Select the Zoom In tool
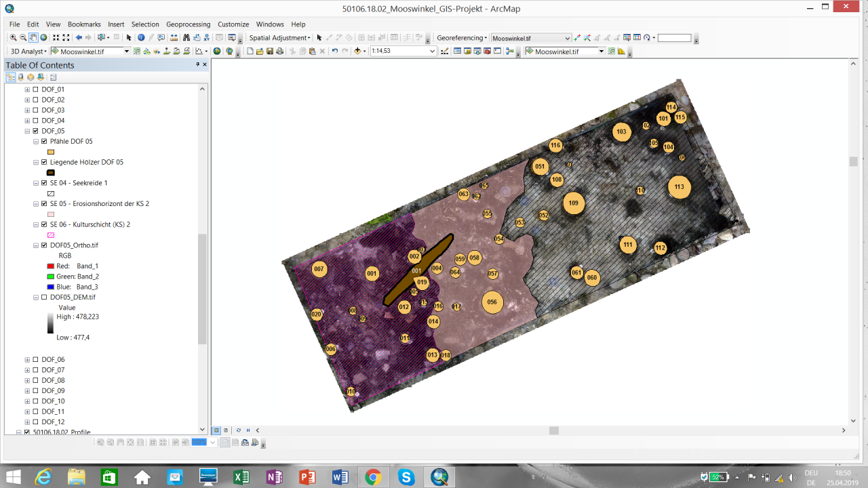 (x=14, y=38)
